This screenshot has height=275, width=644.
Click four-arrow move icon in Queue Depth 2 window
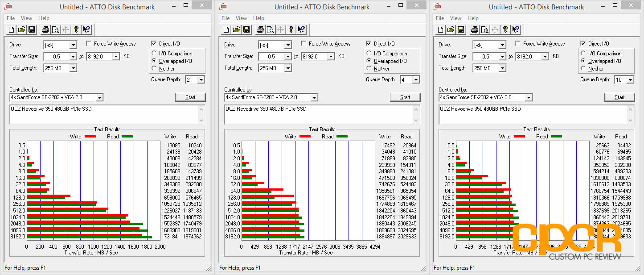tap(66, 30)
